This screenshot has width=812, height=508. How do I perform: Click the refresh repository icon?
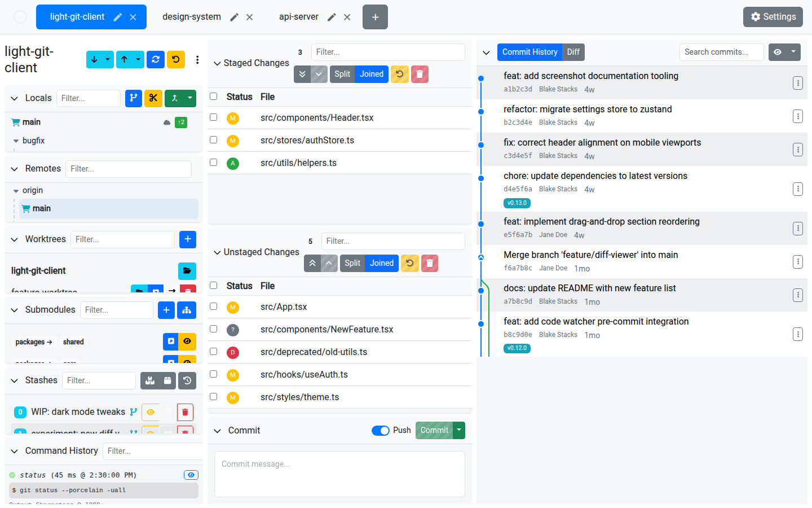click(x=156, y=59)
